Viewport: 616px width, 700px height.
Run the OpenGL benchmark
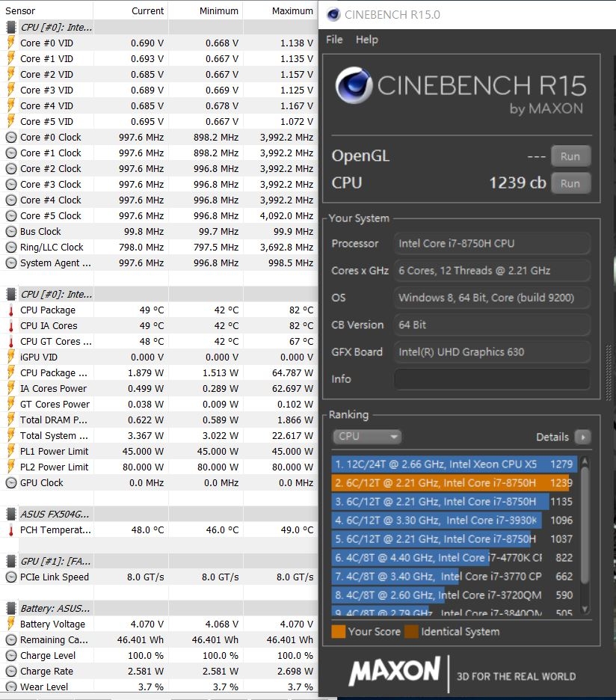[x=570, y=156]
